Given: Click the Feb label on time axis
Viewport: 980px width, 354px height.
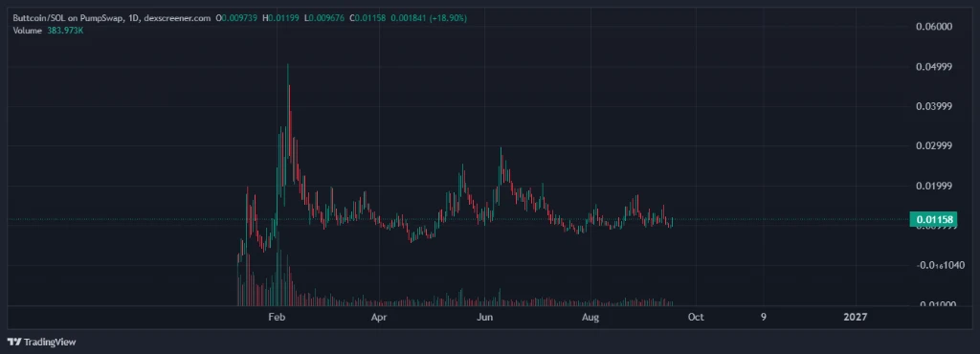Looking at the screenshot, I should [277, 317].
